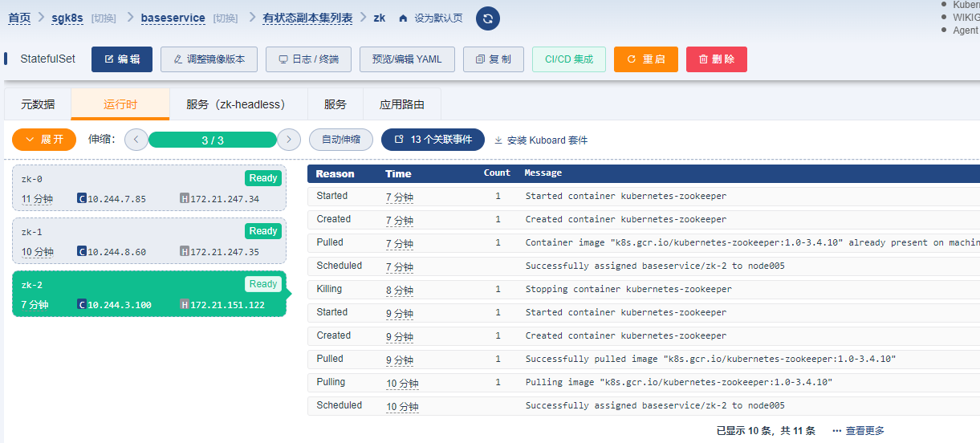Viewport: 980px width, 443px height.
Task: Click 安装 Kuboard 套件 download link
Action: click(541, 140)
